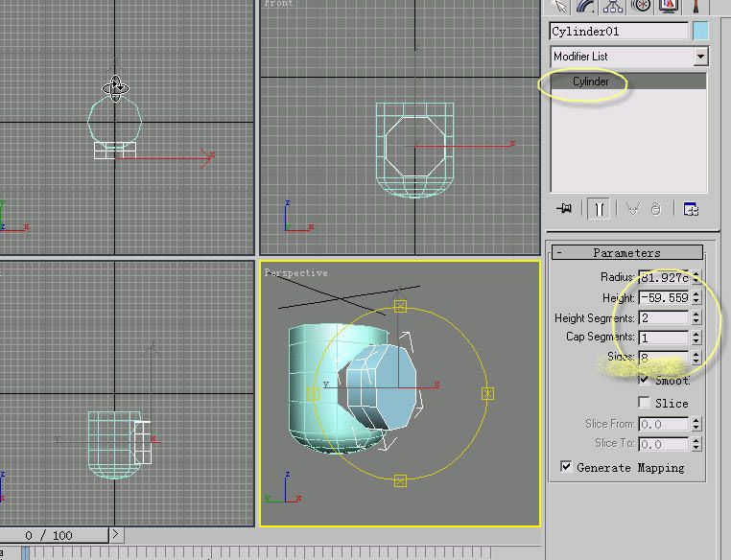Open the Create command panel tab
The width and height of the screenshot is (731, 560).
point(559,6)
